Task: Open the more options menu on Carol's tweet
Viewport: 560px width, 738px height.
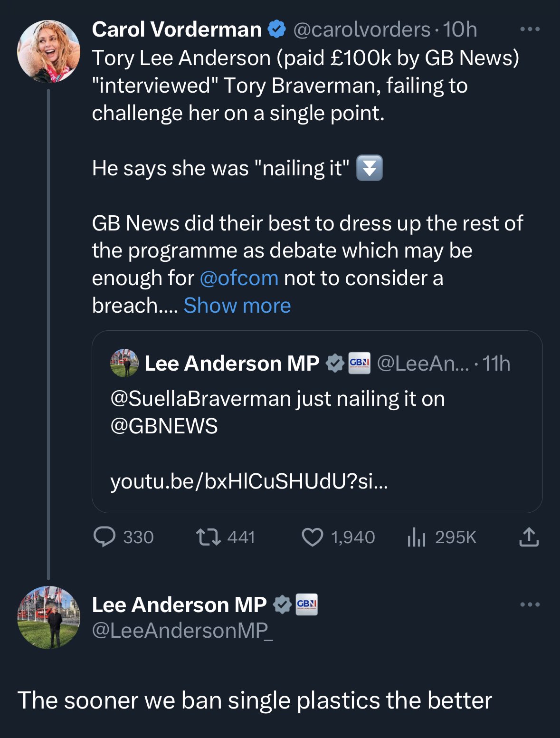Action: pyautogui.click(x=530, y=29)
